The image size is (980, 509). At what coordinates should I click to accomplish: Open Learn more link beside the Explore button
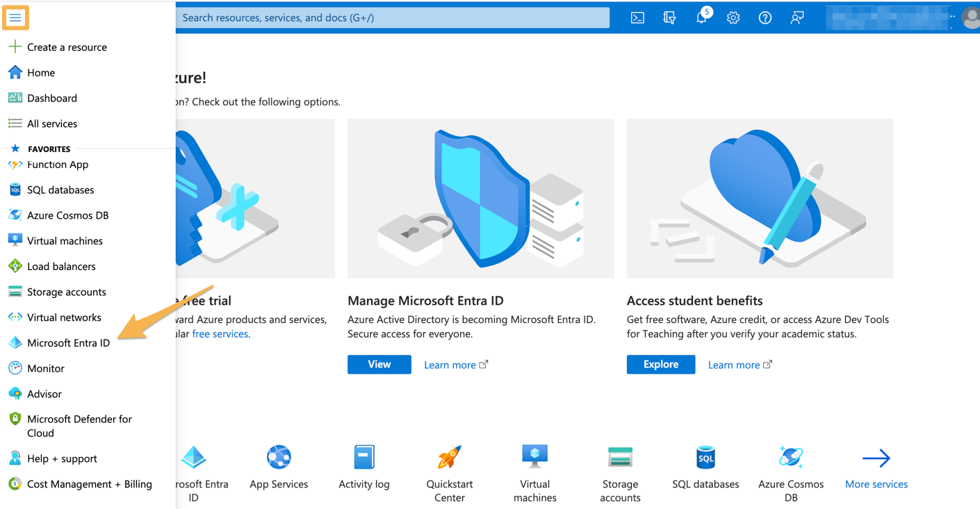[x=740, y=365]
